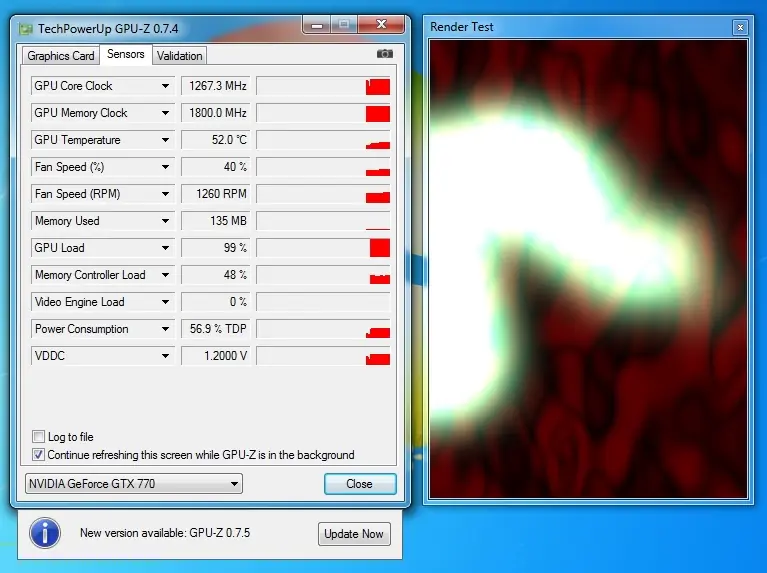This screenshot has width=767, height=573.
Task: Switch to the Graphics Card tab
Action: point(61,56)
